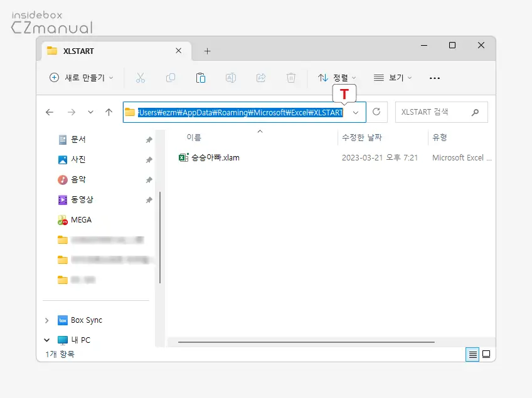
Task: Click the Paste icon in the toolbar
Action: coord(201,78)
